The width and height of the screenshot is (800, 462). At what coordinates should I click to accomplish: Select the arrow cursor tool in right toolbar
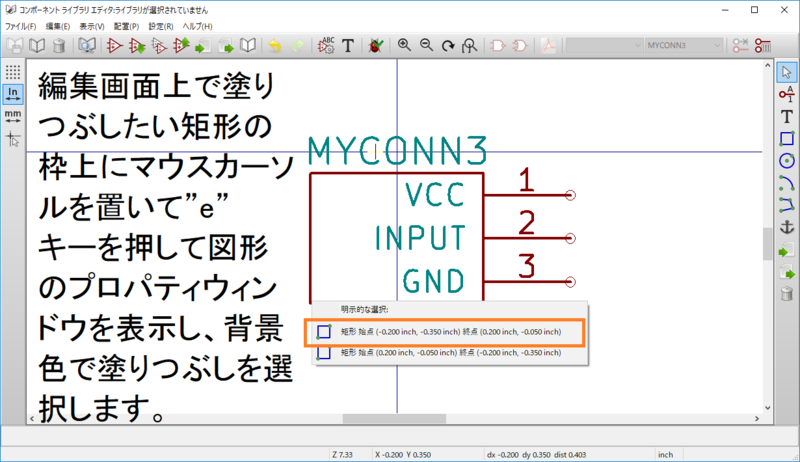tap(786, 72)
